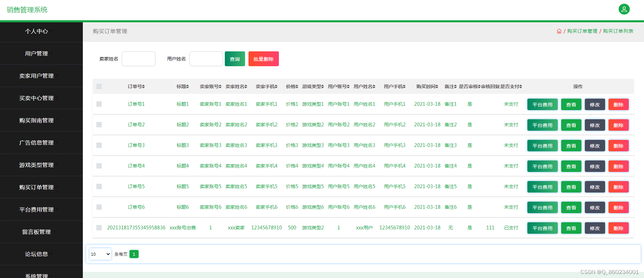This screenshot has width=644, height=278.
Task: Sort table by 卖家账号 column
Action: [x=211, y=86]
